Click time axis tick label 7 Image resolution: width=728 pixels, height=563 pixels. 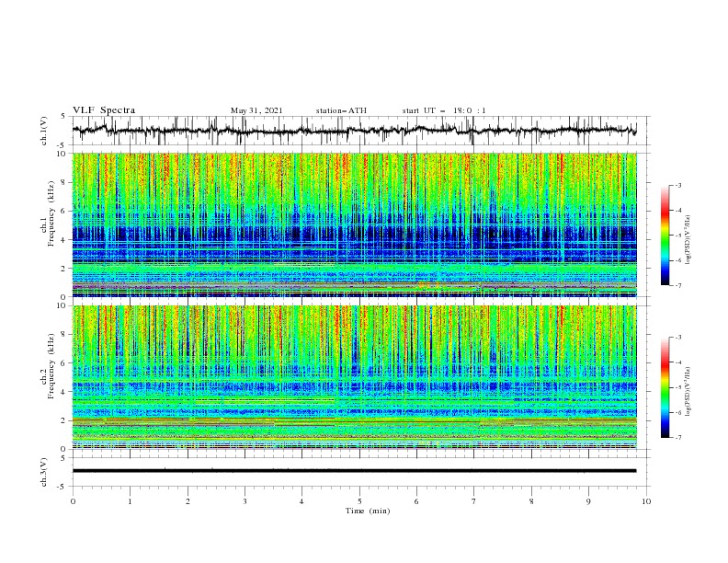coord(474,501)
